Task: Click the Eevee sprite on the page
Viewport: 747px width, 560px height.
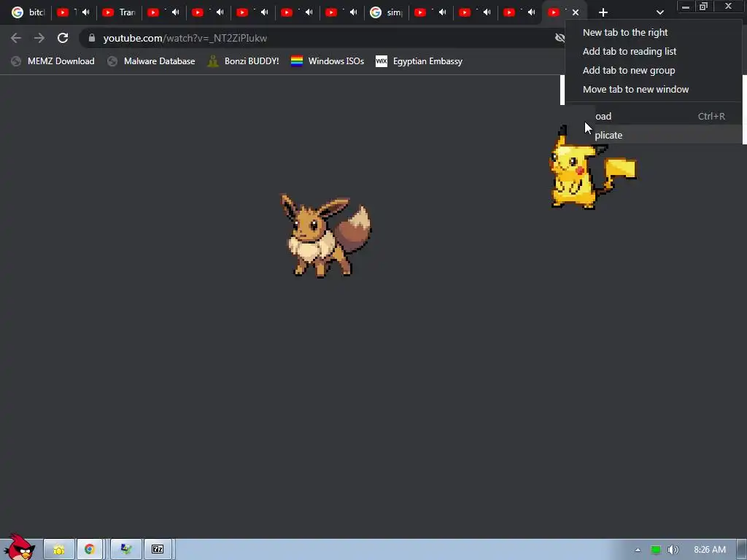Action: click(326, 236)
